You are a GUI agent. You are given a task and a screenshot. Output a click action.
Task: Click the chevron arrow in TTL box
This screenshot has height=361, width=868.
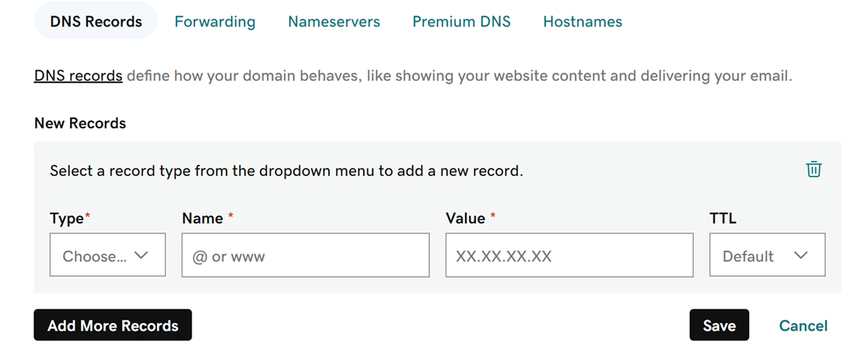click(800, 255)
